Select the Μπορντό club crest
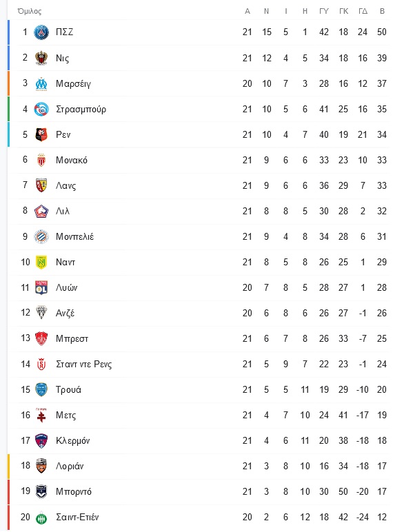Screen dimensions: 393x532 (41, 491)
